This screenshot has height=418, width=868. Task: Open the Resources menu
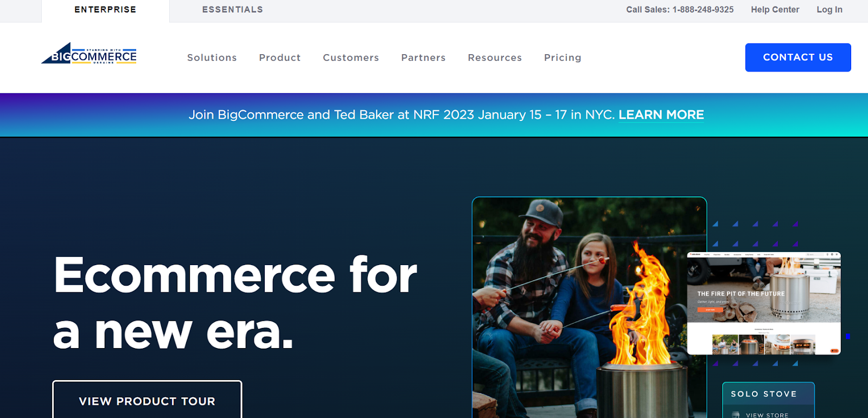tap(495, 57)
